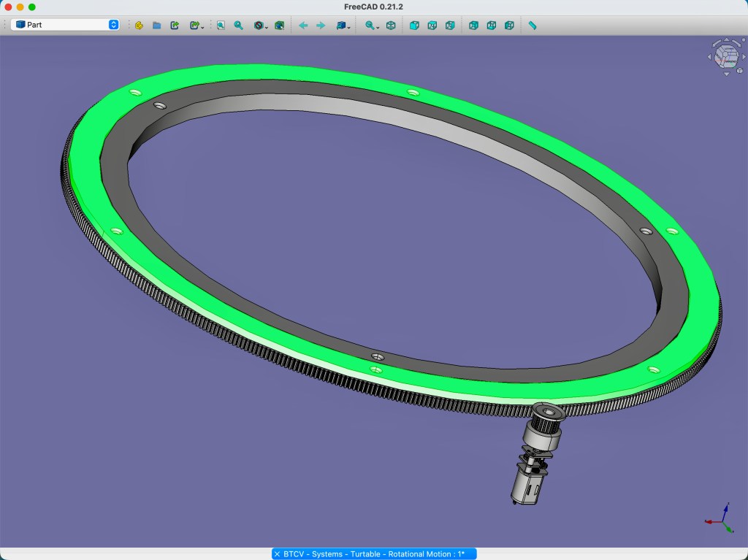Screen dimensions: 748x560
Task: Click the back selection arrow
Action: (303, 25)
